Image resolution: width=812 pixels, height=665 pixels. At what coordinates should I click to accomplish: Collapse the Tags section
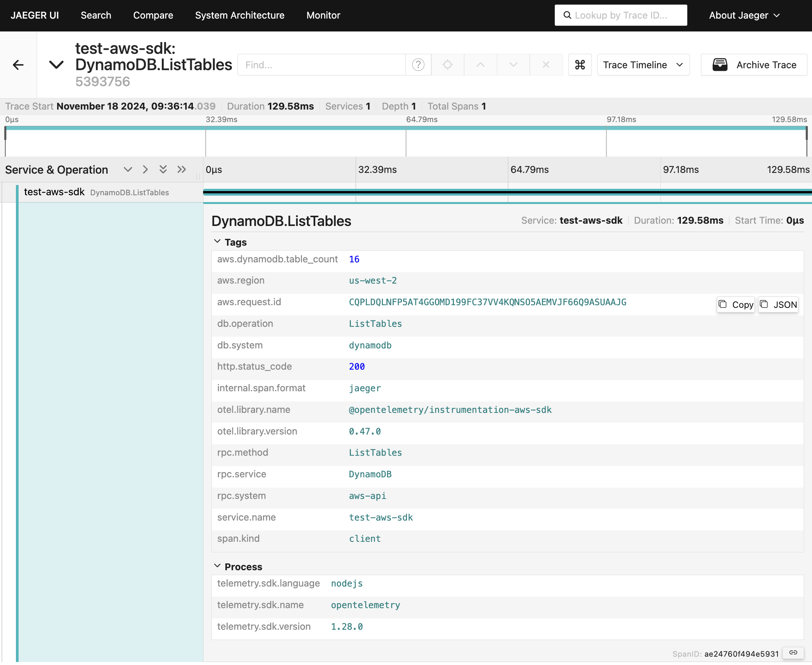(x=217, y=242)
